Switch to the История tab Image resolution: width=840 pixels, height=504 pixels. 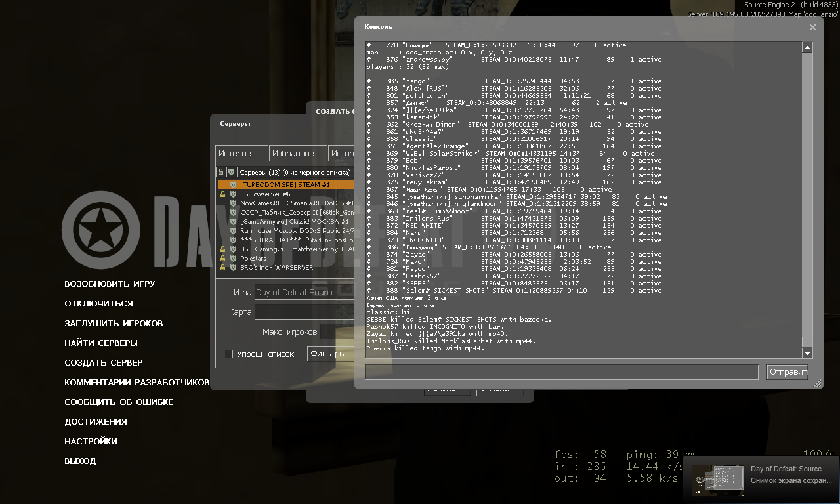point(341,153)
